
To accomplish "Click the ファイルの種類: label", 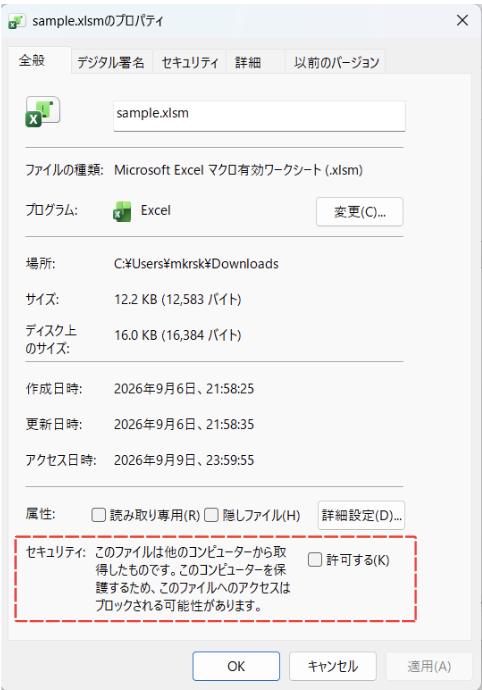I will (x=64, y=170).
